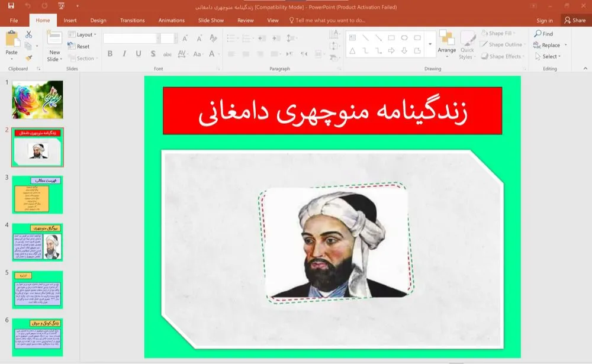Toggle bold formatting in the Font group
The width and height of the screenshot is (592, 364).
tap(110, 53)
